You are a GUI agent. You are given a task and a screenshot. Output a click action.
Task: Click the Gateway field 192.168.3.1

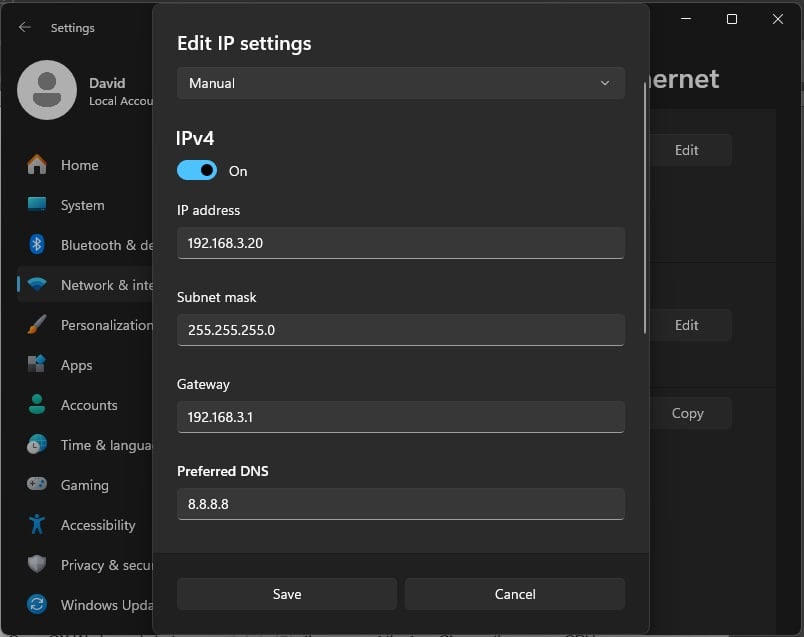click(x=400, y=417)
